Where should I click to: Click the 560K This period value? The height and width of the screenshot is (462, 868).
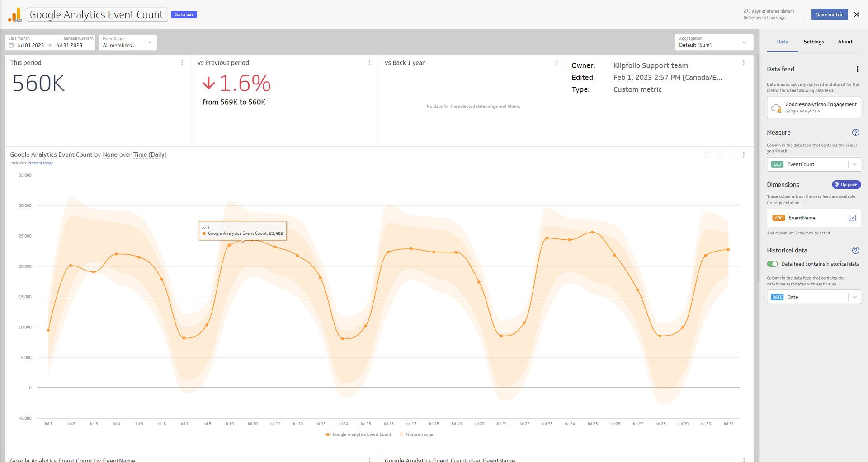point(39,84)
